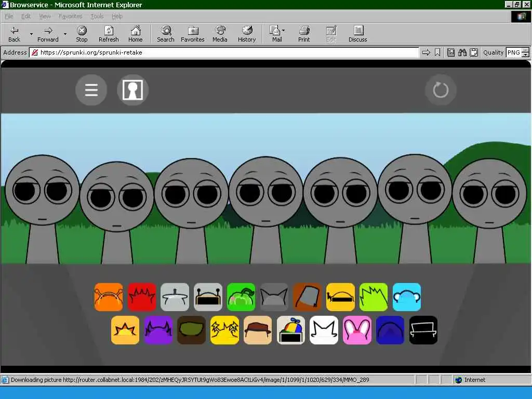Screen dimensions: 532x399
Task: Open the Favorites toolbar button
Action: 193,34
